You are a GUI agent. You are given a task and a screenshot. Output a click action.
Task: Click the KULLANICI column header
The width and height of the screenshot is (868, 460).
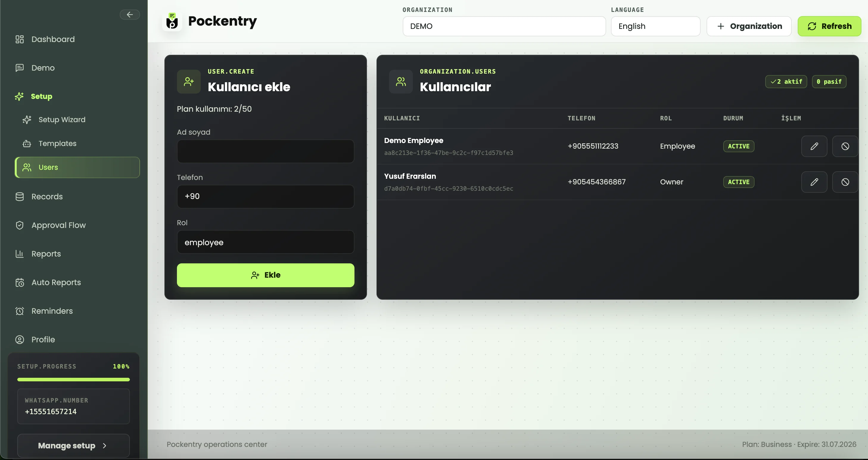click(x=402, y=118)
